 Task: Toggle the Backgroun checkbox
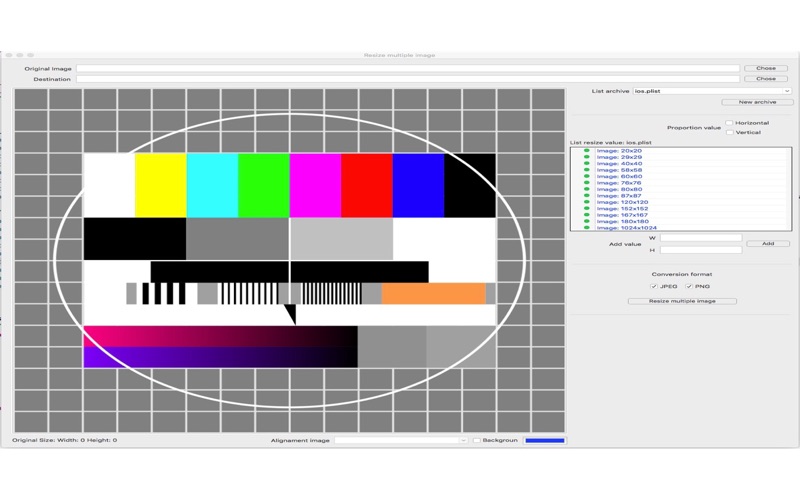[x=477, y=440]
